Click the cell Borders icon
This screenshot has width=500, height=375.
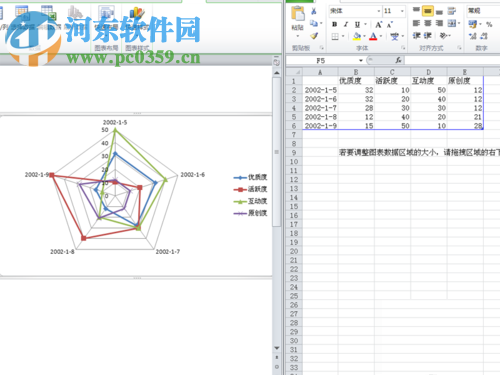tap(335, 36)
